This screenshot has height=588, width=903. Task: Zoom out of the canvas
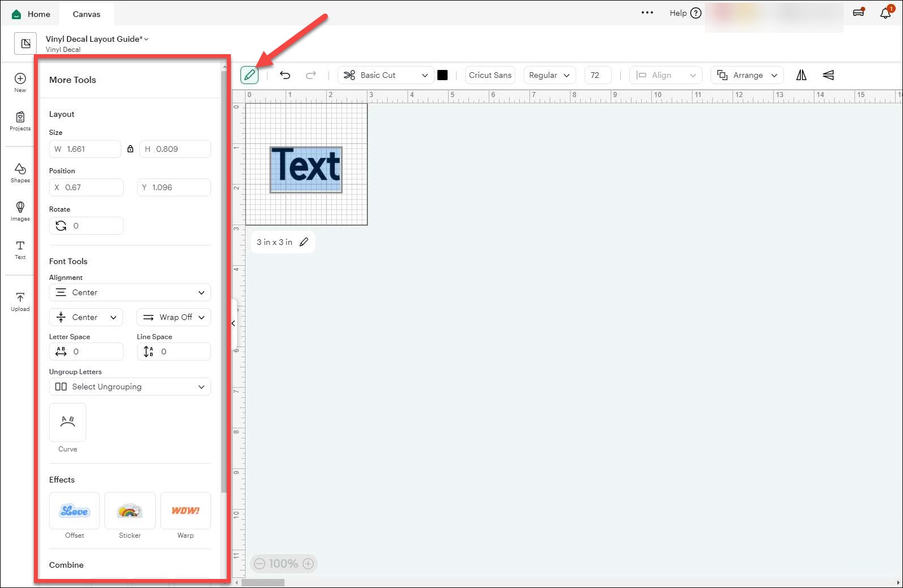(260, 564)
